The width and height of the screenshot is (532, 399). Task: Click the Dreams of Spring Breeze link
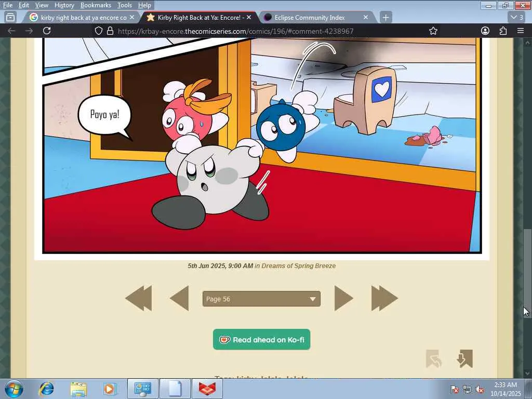click(x=299, y=265)
